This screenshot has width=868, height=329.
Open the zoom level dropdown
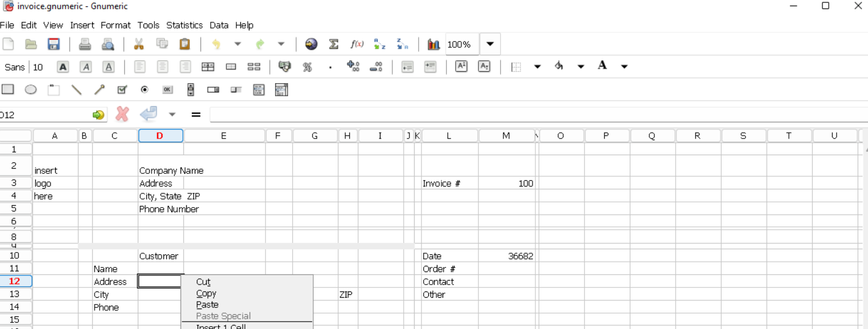(x=489, y=44)
